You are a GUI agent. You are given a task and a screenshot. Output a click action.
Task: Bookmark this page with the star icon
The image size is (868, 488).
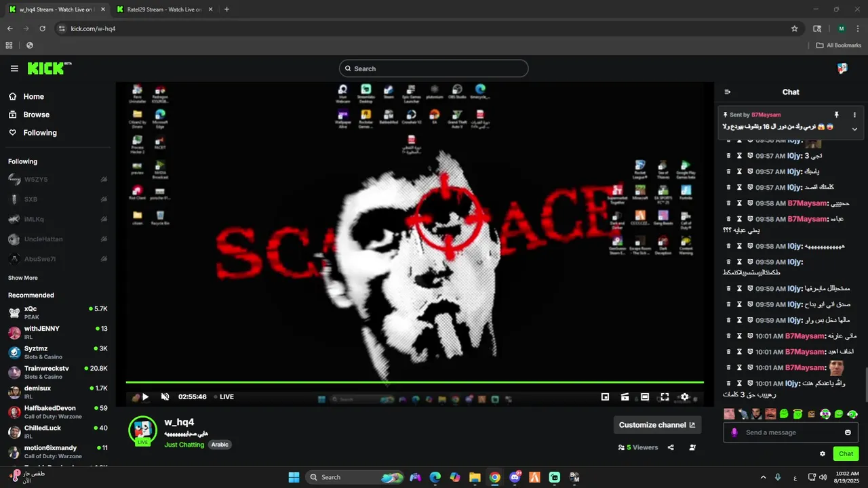(x=794, y=28)
